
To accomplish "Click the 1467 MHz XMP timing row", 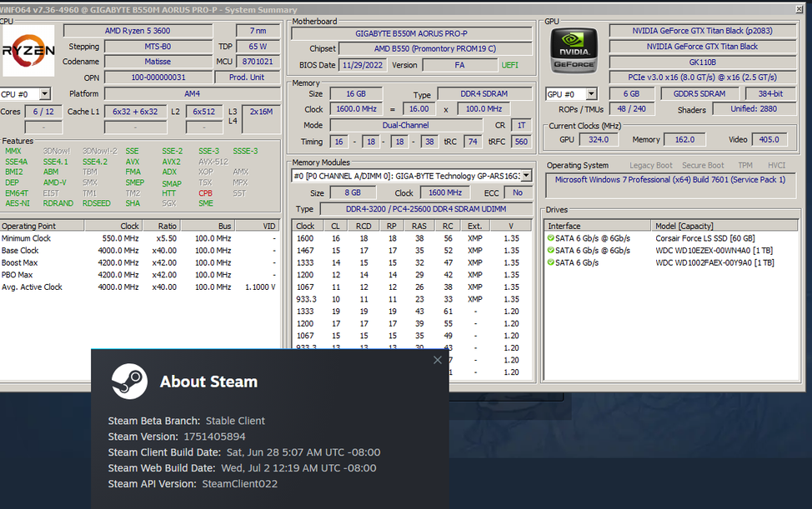I will point(412,251).
